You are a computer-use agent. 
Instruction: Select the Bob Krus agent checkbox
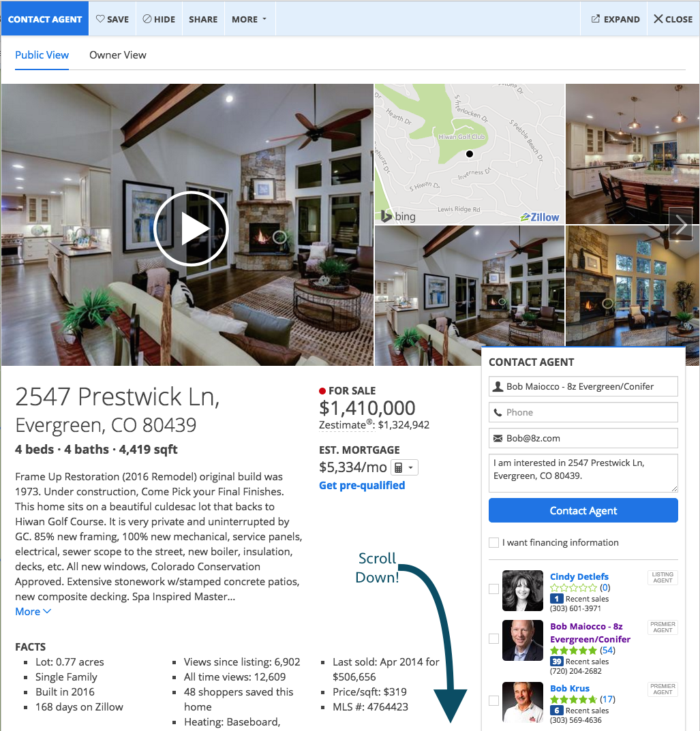tap(493, 700)
